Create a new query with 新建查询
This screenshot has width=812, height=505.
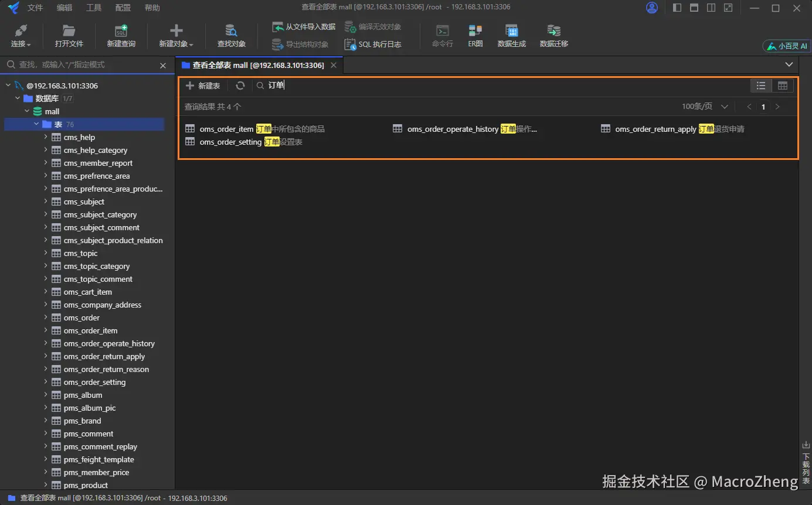121,36
